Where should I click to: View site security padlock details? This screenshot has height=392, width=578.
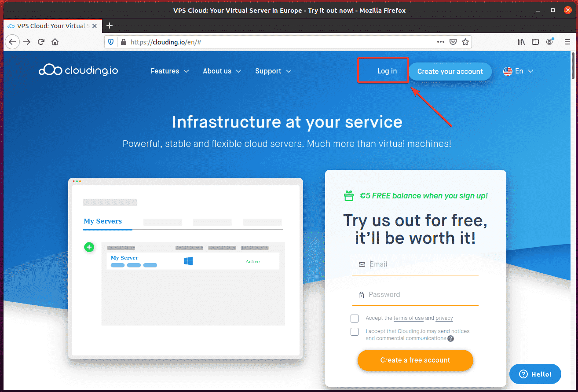pos(123,42)
